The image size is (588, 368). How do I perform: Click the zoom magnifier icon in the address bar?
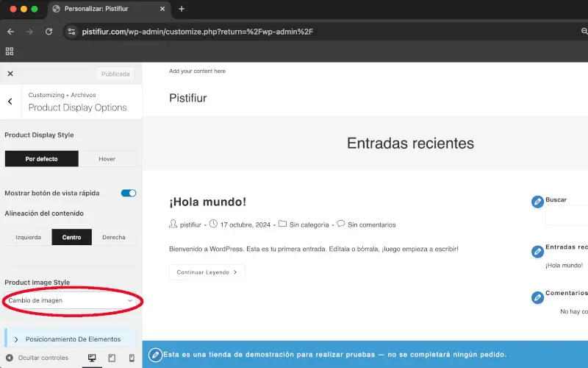tap(584, 32)
